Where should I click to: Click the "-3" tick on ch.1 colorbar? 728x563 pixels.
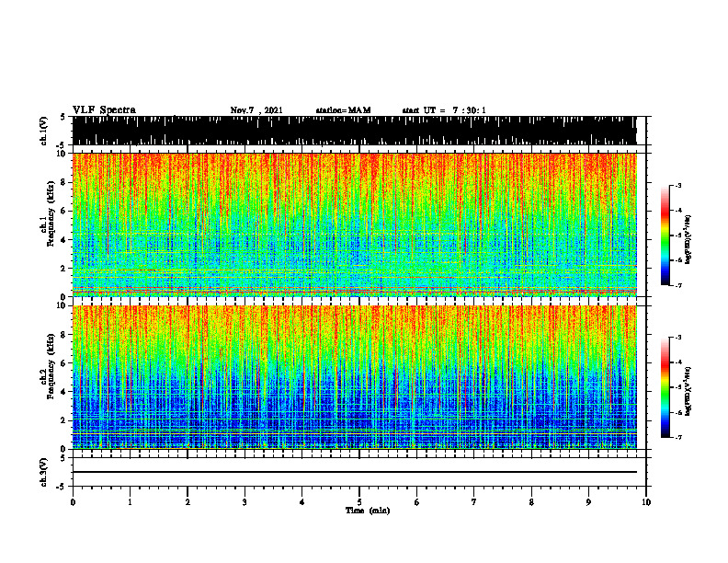coord(678,185)
